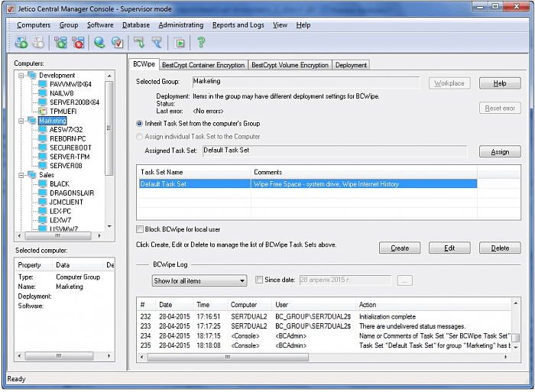Switch to the Deployment tab

point(351,65)
